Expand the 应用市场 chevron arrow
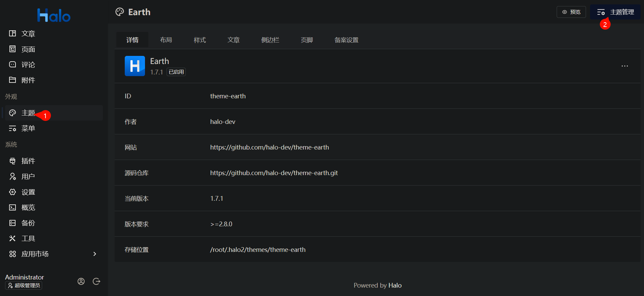644x296 pixels. click(x=95, y=254)
